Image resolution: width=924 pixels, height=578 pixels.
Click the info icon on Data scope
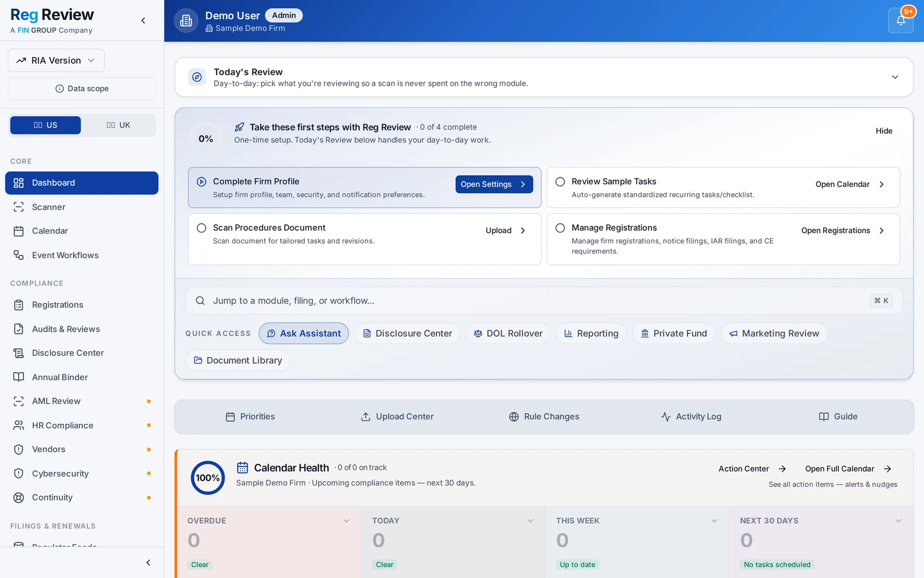point(60,88)
